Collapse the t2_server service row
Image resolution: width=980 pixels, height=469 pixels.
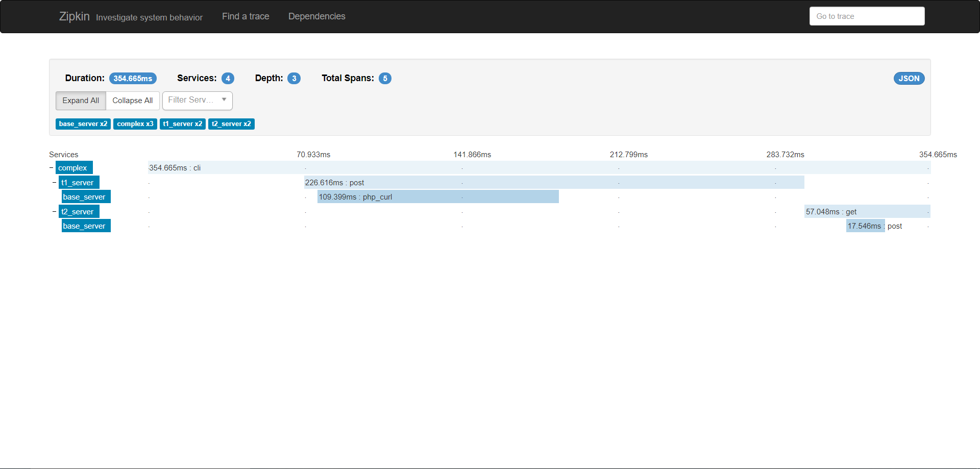click(x=54, y=211)
